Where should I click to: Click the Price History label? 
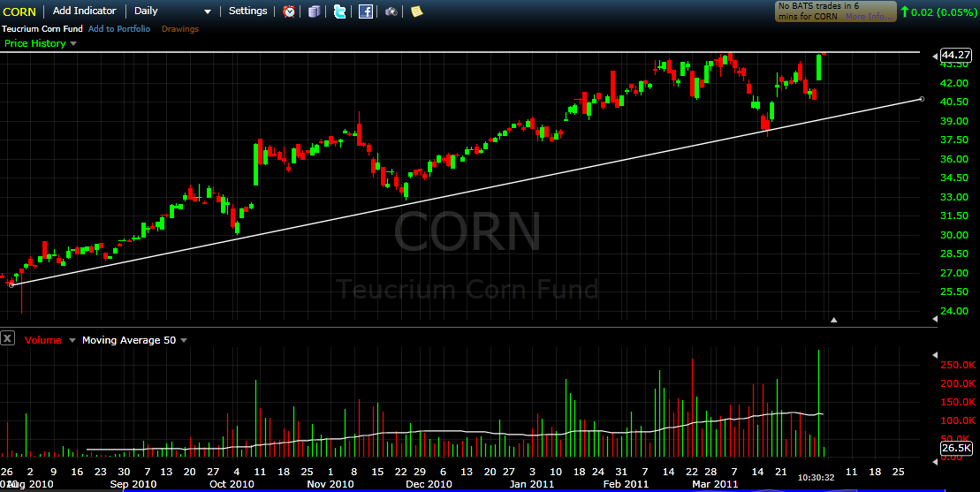coord(35,43)
